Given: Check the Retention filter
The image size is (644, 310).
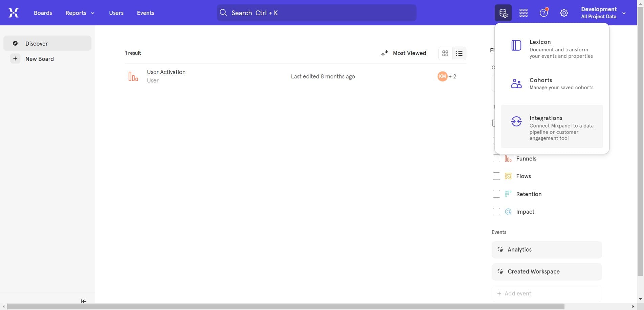Looking at the screenshot, I should tap(496, 194).
